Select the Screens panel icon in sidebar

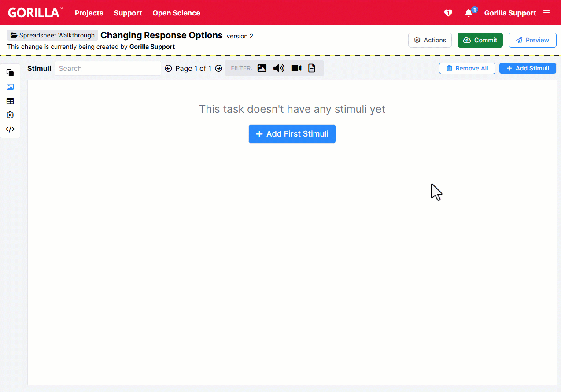10,73
